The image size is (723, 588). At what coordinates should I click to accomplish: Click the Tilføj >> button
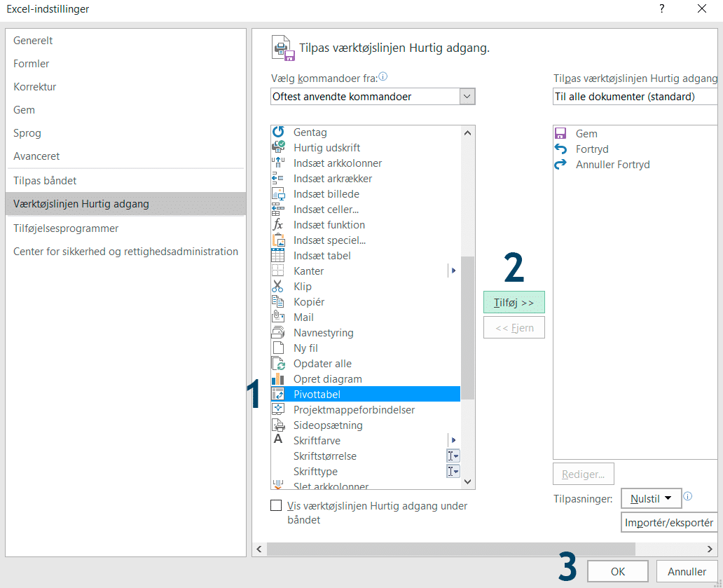(514, 303)
